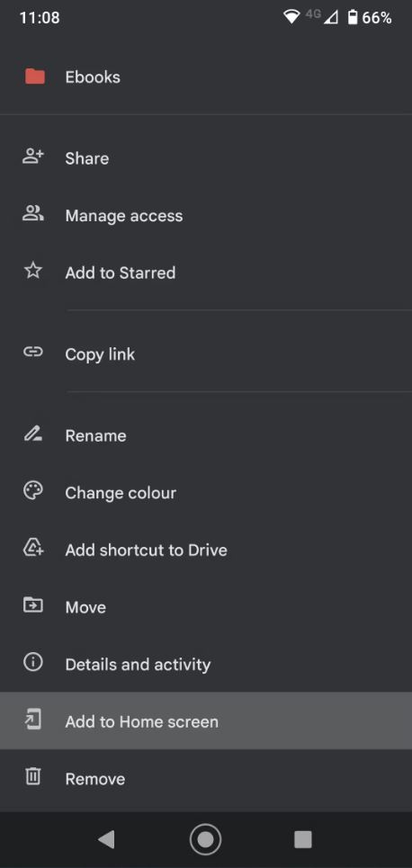Select the Remove menu entry
The height and width of the screenshot is (868, 412).
pos(206,779)
